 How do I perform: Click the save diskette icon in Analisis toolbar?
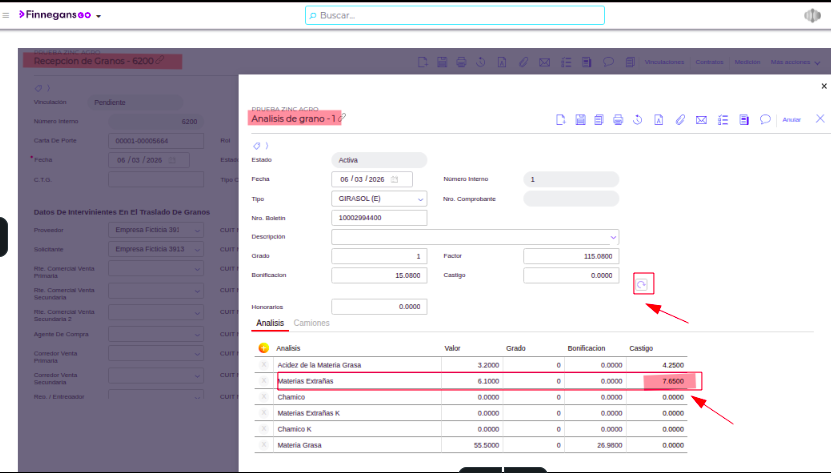580,120
